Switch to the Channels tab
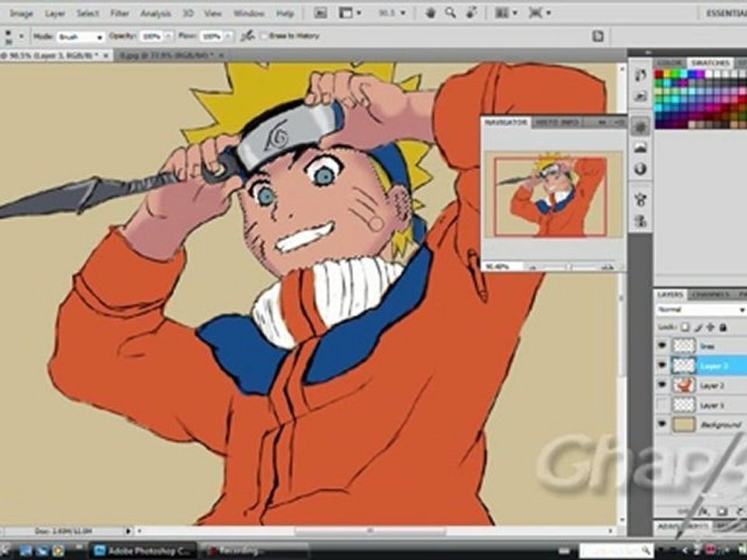The height and width of the screenshot is (560, 747). coord(711,295)
